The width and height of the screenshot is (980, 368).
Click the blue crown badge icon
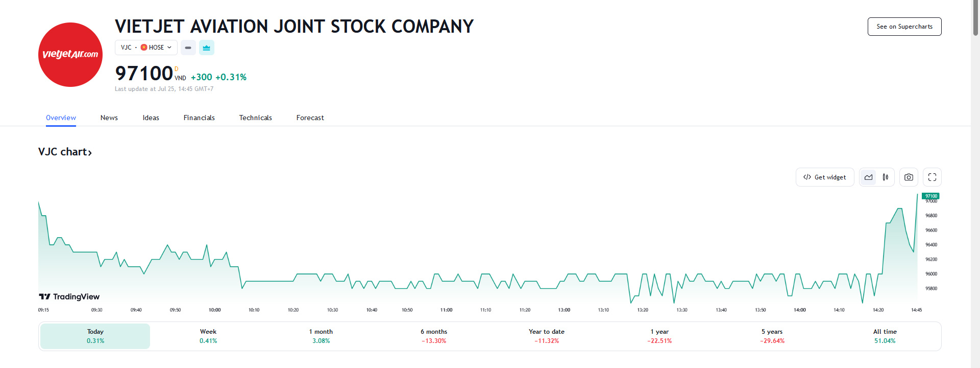tap(206, 48)
